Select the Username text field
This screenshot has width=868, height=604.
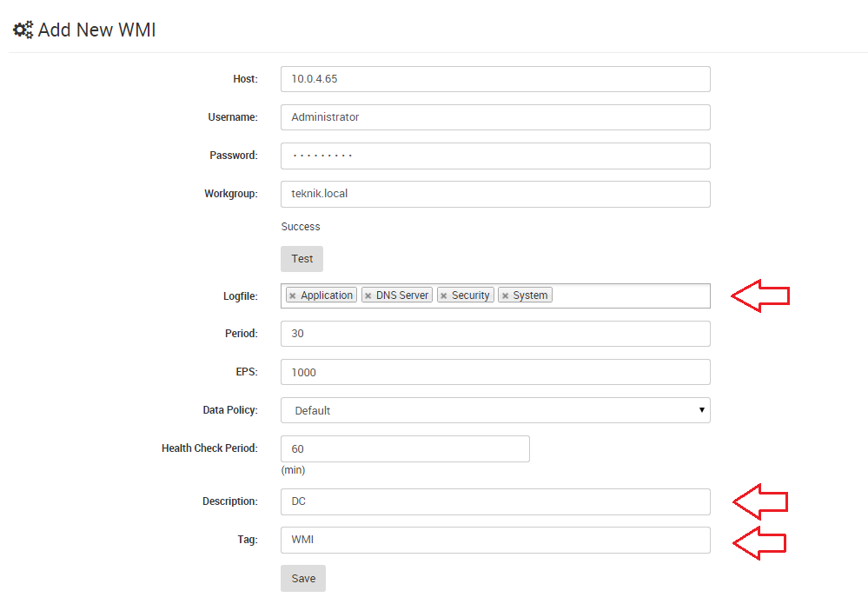pyautogui.click(x=495, y=117)
